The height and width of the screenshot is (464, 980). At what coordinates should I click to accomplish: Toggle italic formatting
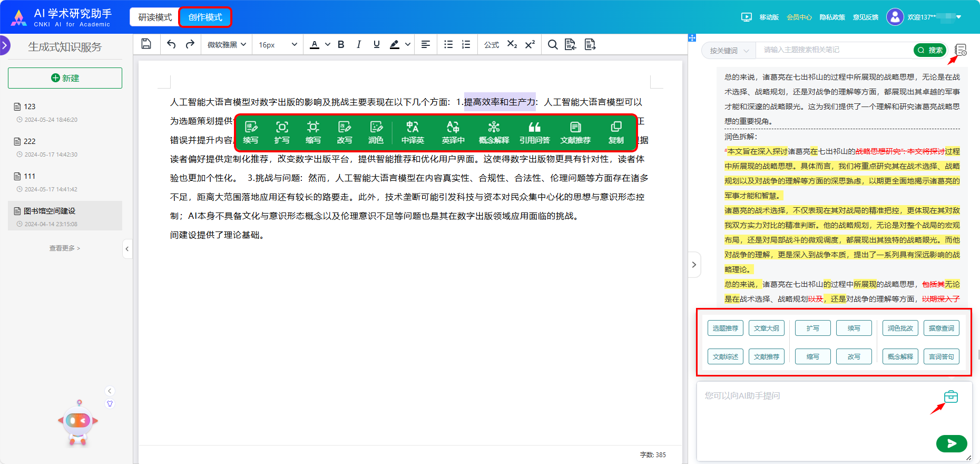pyautogui.click(x=359, y=44)
